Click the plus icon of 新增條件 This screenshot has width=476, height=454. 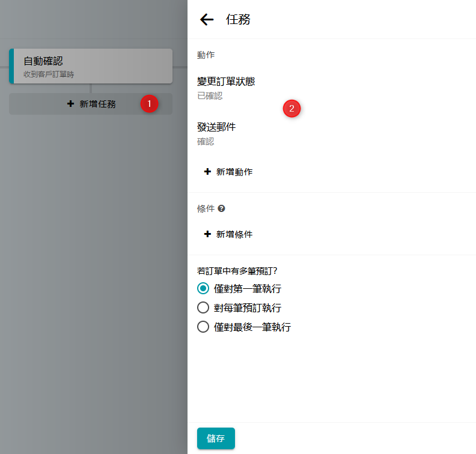click(x=207, y=234)
